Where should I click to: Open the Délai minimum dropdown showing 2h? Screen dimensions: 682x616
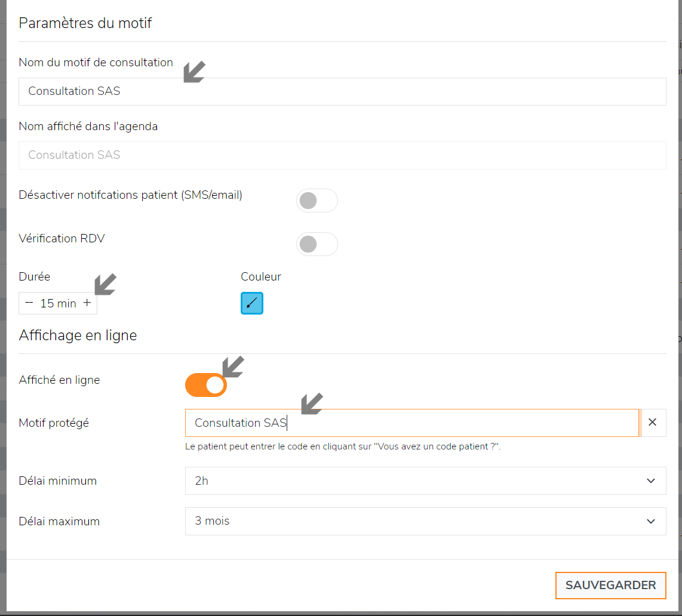425,481
